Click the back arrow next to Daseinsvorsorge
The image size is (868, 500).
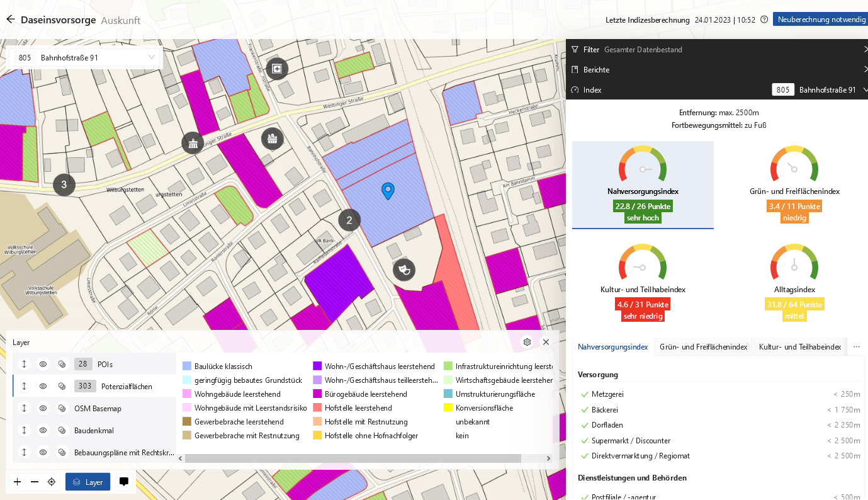pyautogui.click(x=10, y=20)
